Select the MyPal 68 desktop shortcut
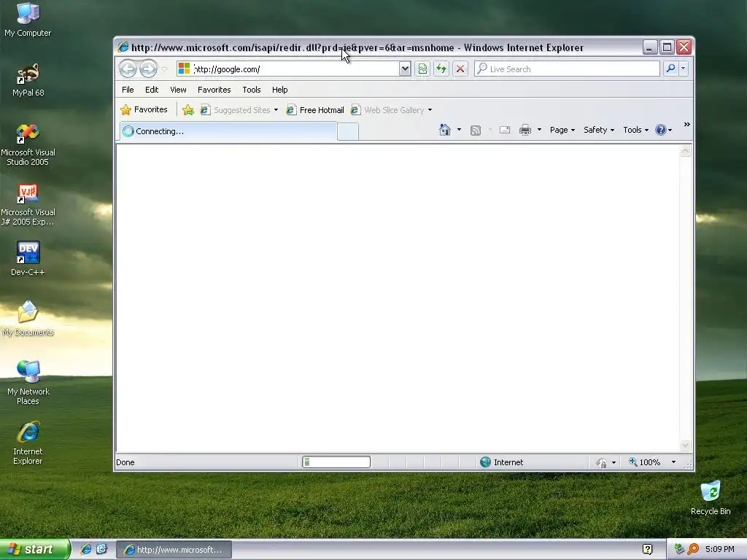This screenshot has width=747, height=560. (28, 80)
